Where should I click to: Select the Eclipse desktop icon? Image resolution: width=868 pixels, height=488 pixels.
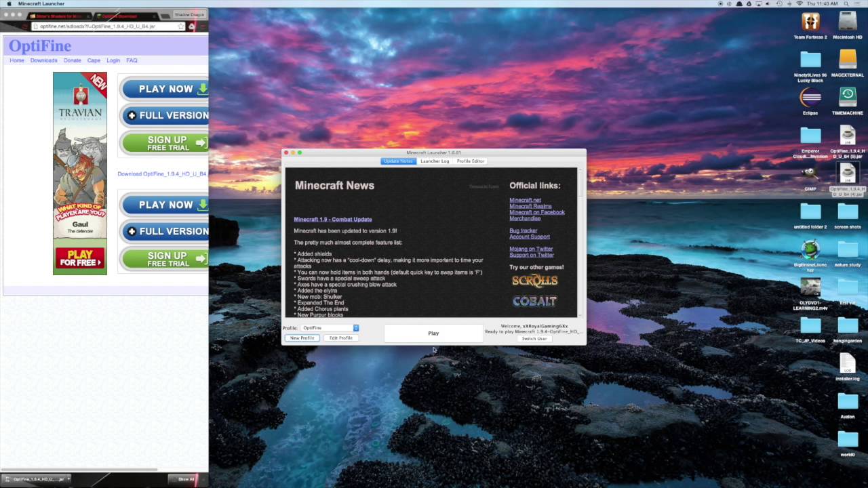(x=810, y=97)
